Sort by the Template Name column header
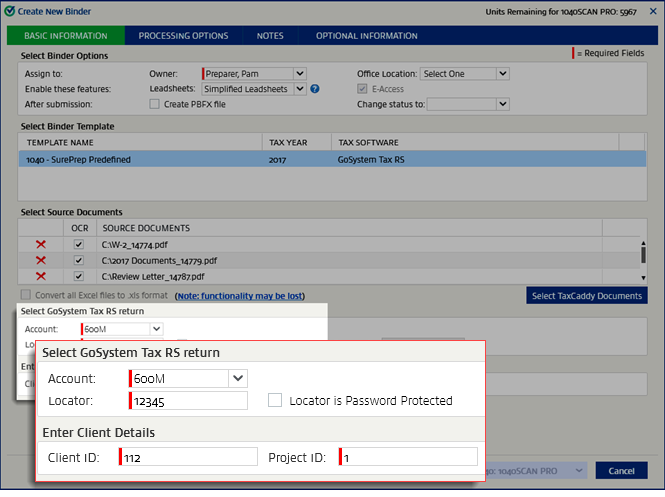 coord(140,142)
